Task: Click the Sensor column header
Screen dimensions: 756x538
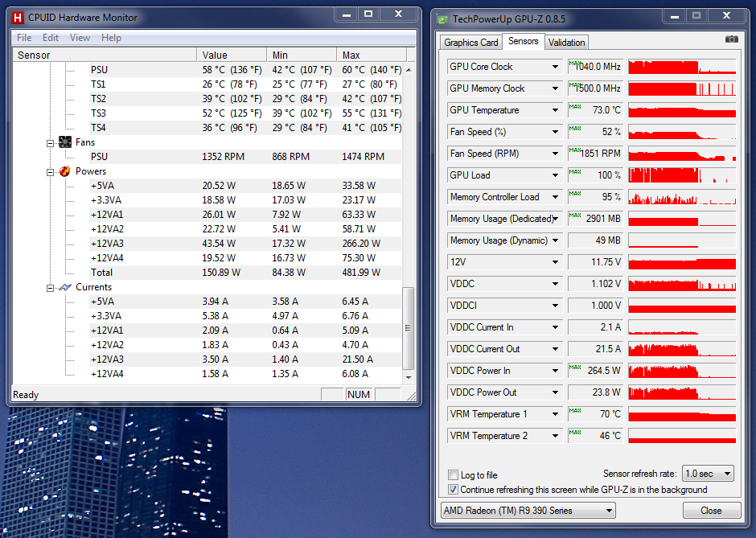Action: pyautogui.click(x=105, y=55)
